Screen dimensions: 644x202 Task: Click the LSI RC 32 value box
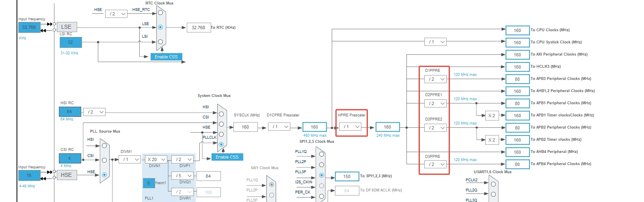pos(71,42)
